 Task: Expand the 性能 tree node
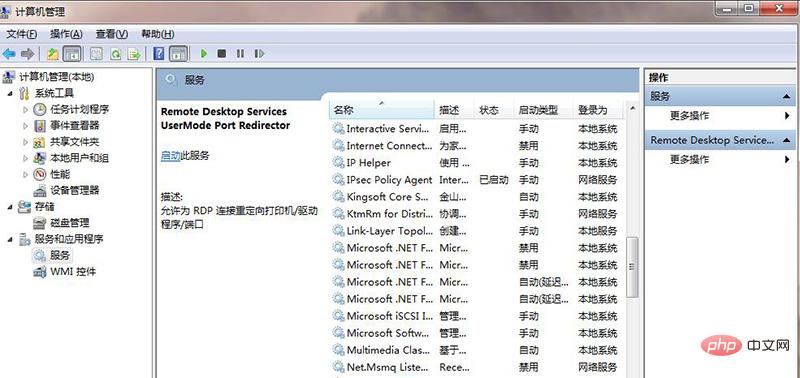click(x=26, y=174)
